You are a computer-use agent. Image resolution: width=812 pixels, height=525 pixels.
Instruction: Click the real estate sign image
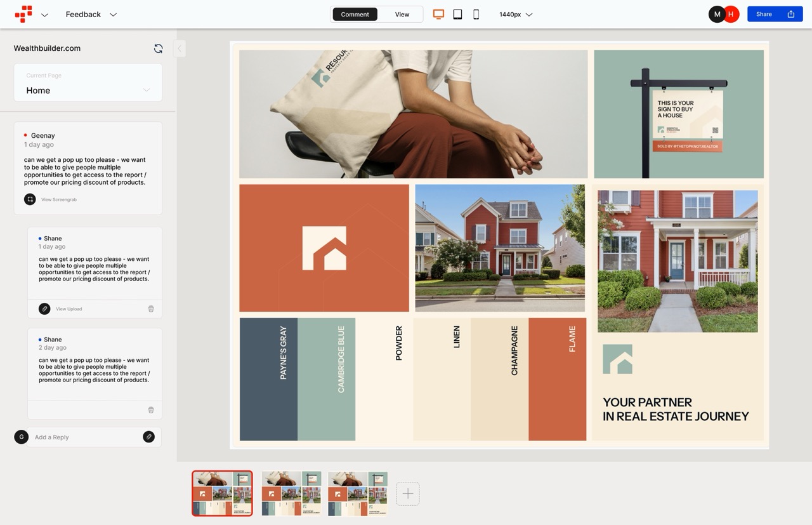tap(679, 114)
